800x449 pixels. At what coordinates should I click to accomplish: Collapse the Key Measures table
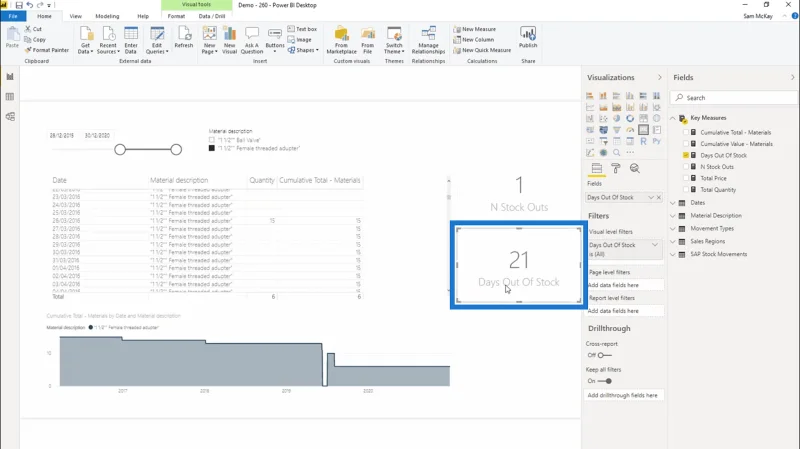click(673, 118)
